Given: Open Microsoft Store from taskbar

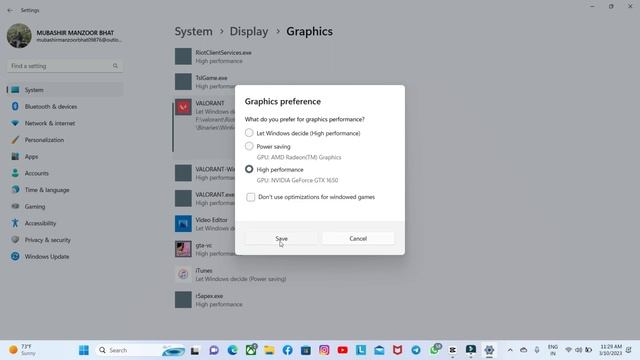Looking at the screenshot, I should click(306, 350).
